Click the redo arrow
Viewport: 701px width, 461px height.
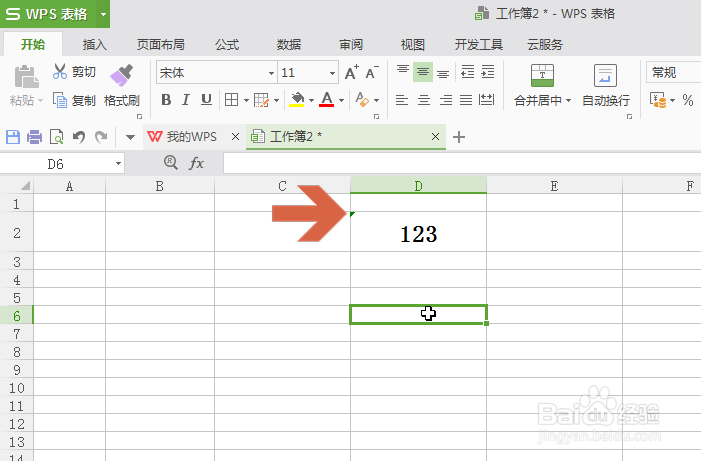pos(101,136)
